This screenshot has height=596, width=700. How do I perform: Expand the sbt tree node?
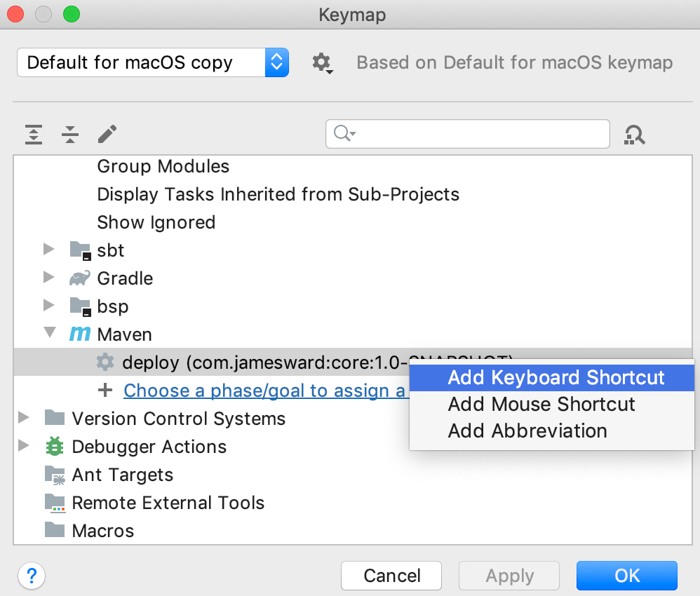pos(48,250)
